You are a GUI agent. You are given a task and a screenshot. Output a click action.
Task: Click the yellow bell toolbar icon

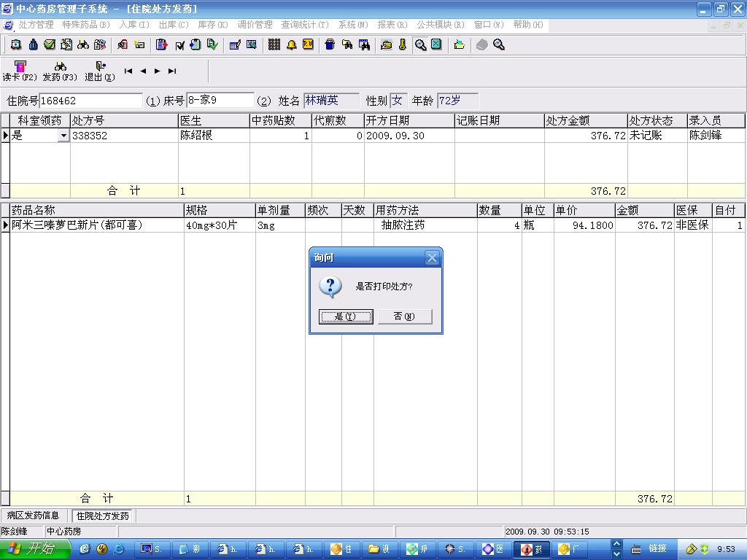pyautogui.click(x=292, y=44)
